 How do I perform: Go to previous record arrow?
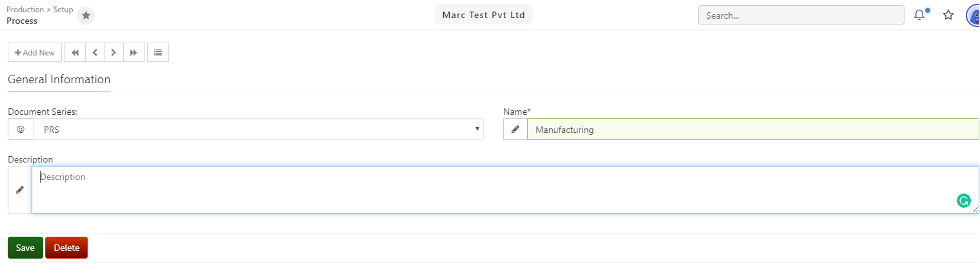coord(94,52)
